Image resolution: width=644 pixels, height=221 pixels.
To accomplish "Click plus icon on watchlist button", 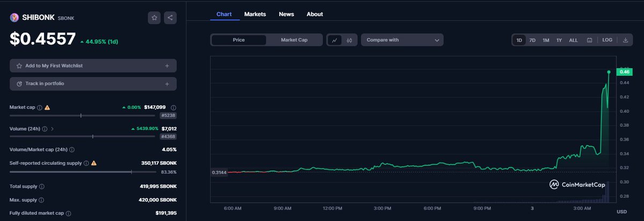I will (x=167, y=65).
